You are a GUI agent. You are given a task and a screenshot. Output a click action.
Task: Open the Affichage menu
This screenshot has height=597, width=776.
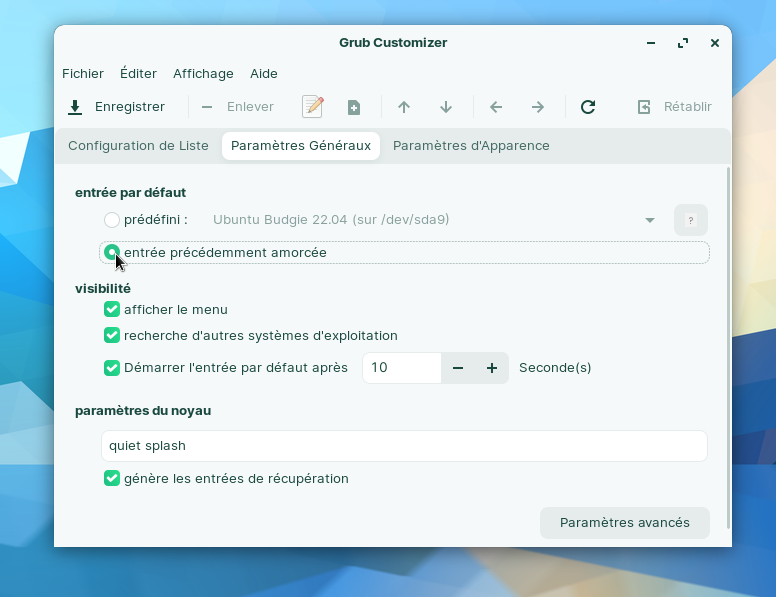click(x=203, y=74)
